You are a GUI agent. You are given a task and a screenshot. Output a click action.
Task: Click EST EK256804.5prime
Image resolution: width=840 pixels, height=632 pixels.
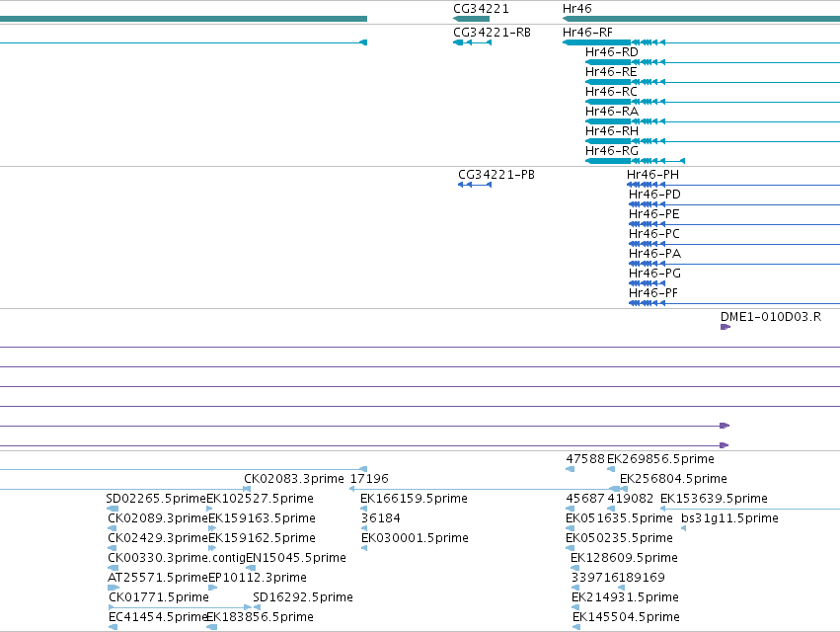tap(673, 479)
